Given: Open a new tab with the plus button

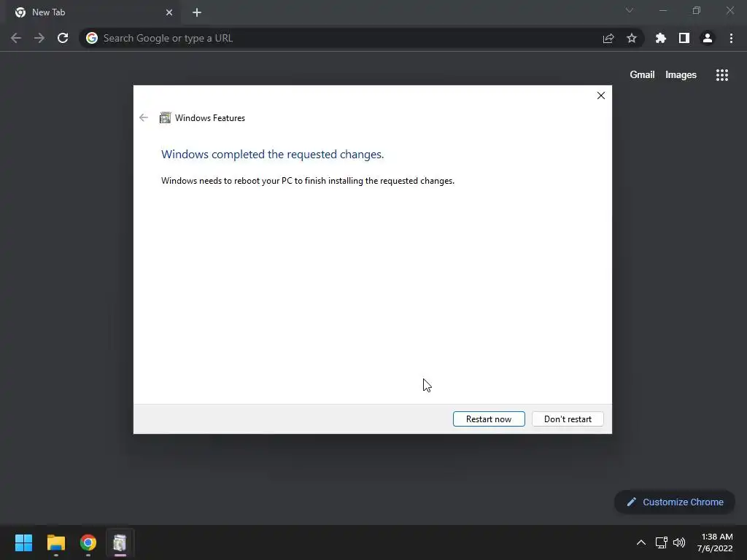Looking at the screenshot, I should pos(197,12).
